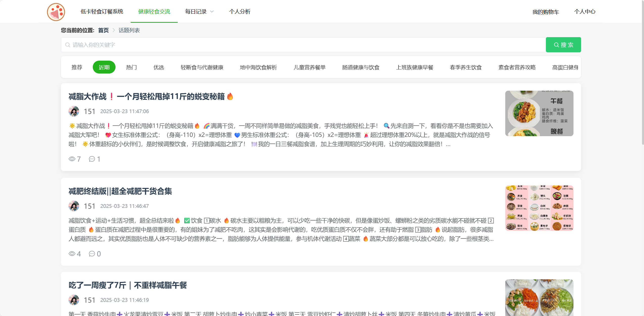644x316 pixels.
Task: Click the magnifier icon inside the search field
Action: (x=68, y=45)
